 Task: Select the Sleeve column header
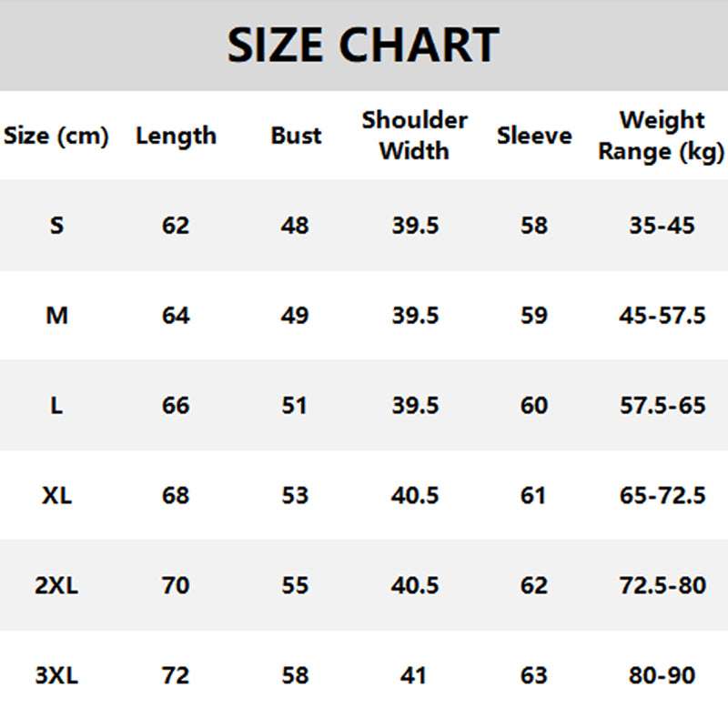pos(534,136)
